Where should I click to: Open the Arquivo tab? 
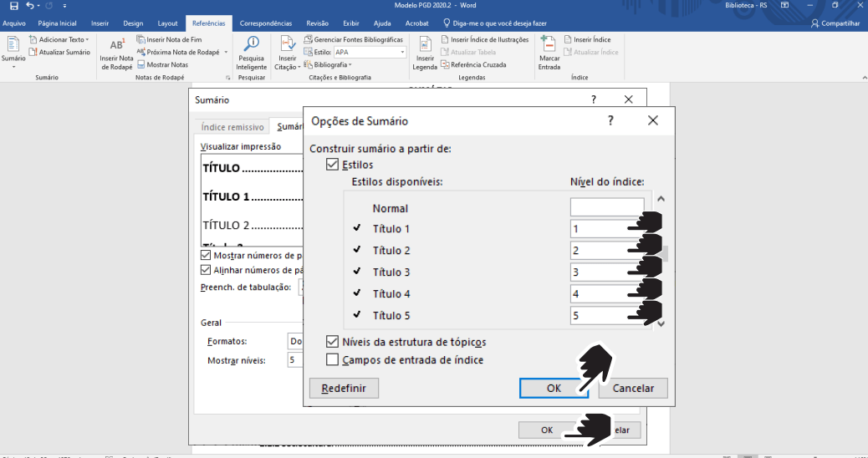pyautogui.click(x=14, y=23)
